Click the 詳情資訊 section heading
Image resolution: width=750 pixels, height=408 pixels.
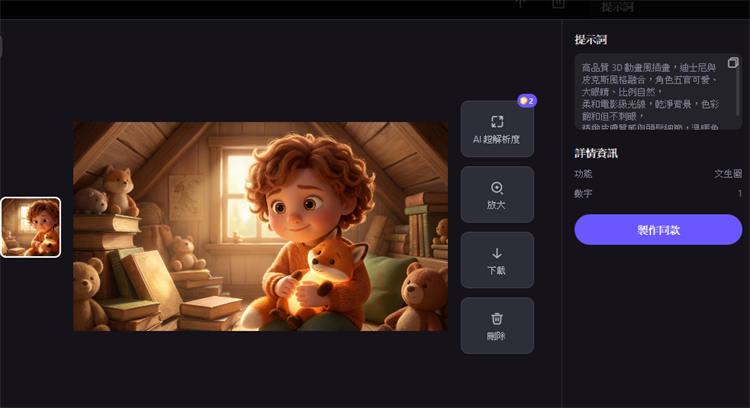click(x=596, y=153)
